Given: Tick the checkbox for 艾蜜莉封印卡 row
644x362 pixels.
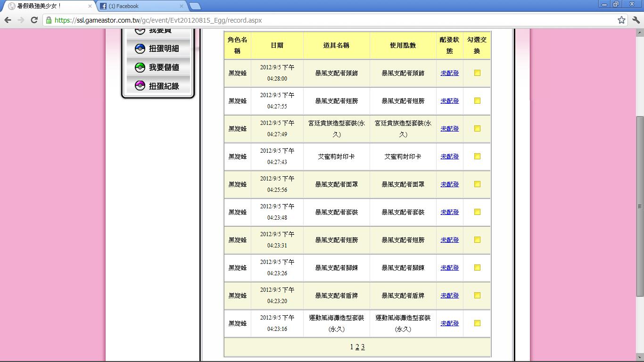Looking at the screenshot, I should click(x=477, y=156).
